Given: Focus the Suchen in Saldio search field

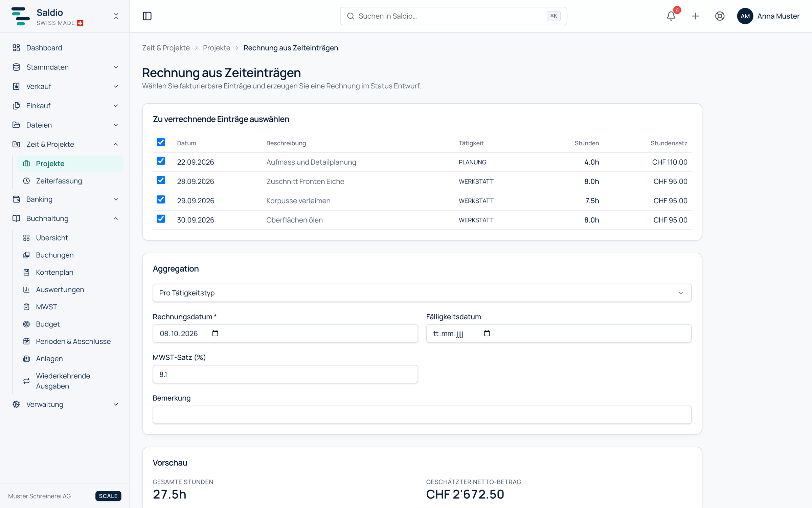Looking at the screenshot, I should click(453, 16).
